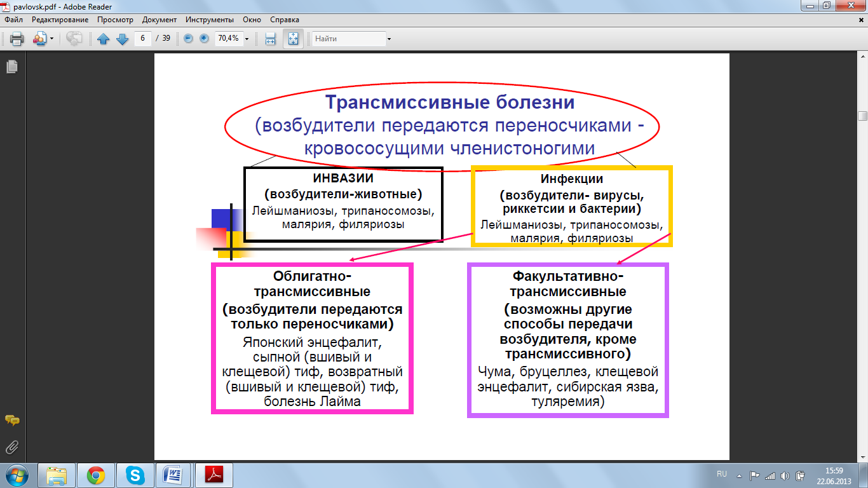Click the vertical scrollbar thumb
Image resolution: width=868 pixels, height=488 pixels.
862,116
